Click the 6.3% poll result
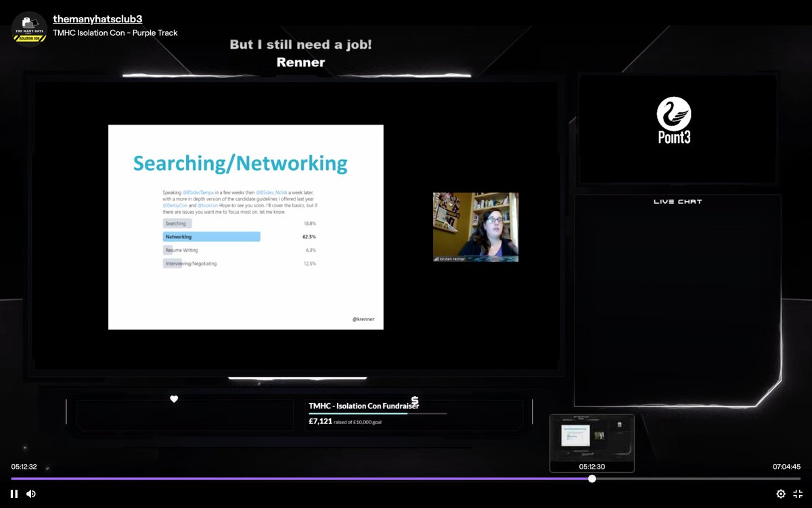 311,250
